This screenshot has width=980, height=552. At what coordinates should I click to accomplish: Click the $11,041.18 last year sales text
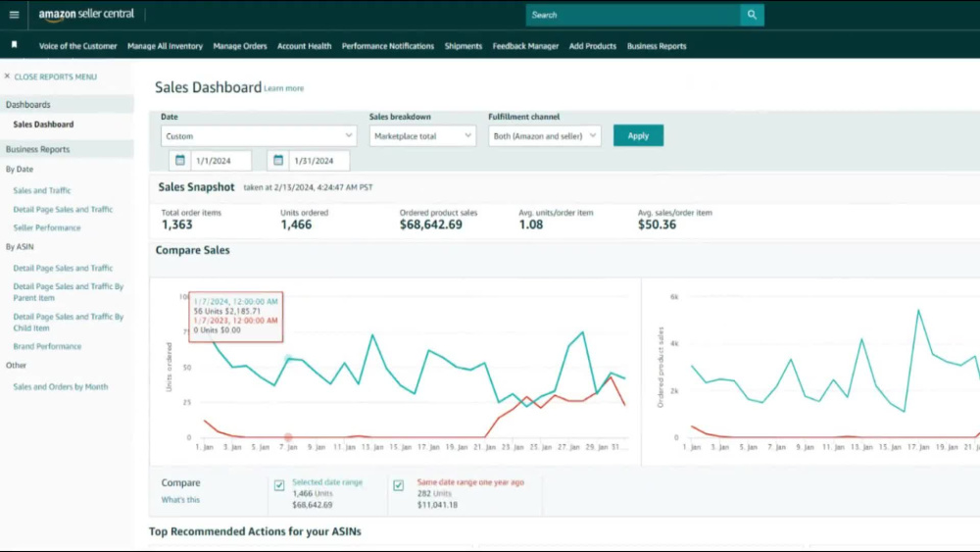click(437, 505)
